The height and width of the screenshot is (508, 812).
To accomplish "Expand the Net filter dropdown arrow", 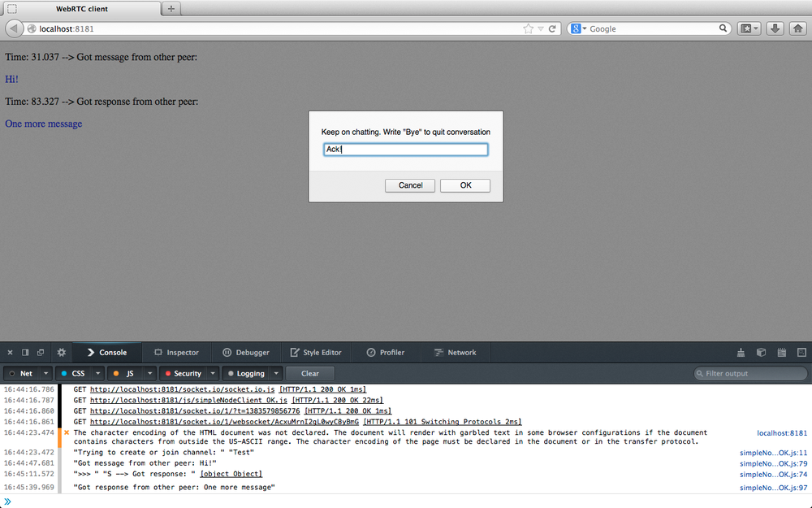I will [45, 373].
